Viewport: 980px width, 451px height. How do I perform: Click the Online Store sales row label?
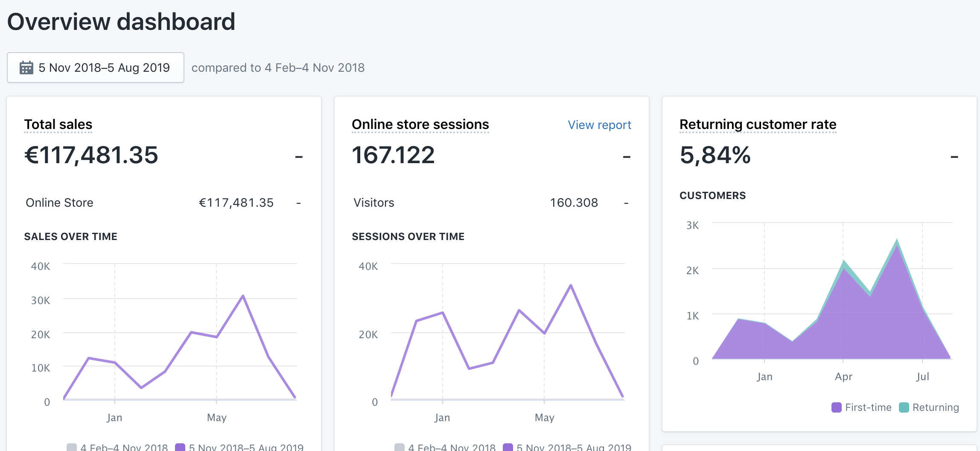pyautogui.click(x=59, y=202)
